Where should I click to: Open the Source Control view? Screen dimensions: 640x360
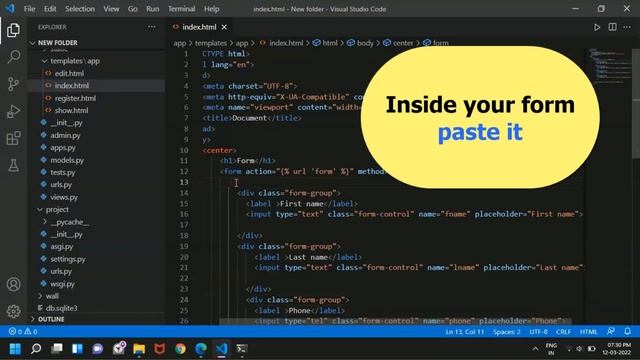click(x=13, y=84)
